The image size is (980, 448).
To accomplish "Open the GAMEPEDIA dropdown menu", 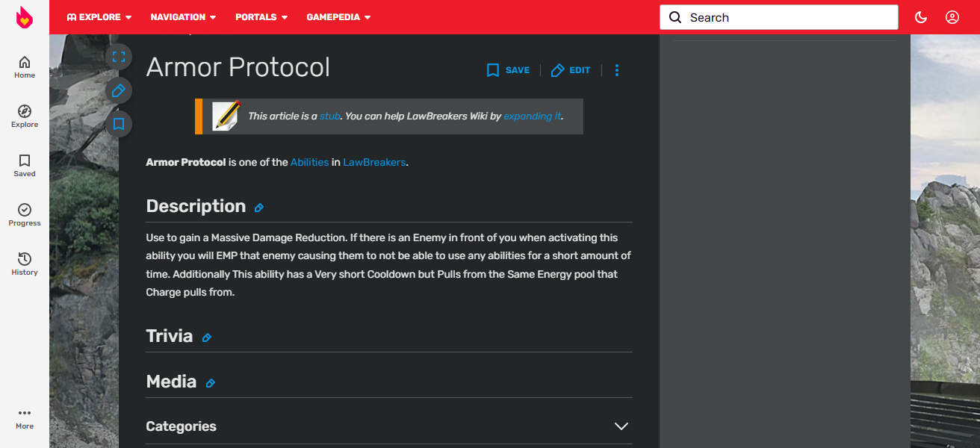I will pyautogui.click(x=338, y=17).
